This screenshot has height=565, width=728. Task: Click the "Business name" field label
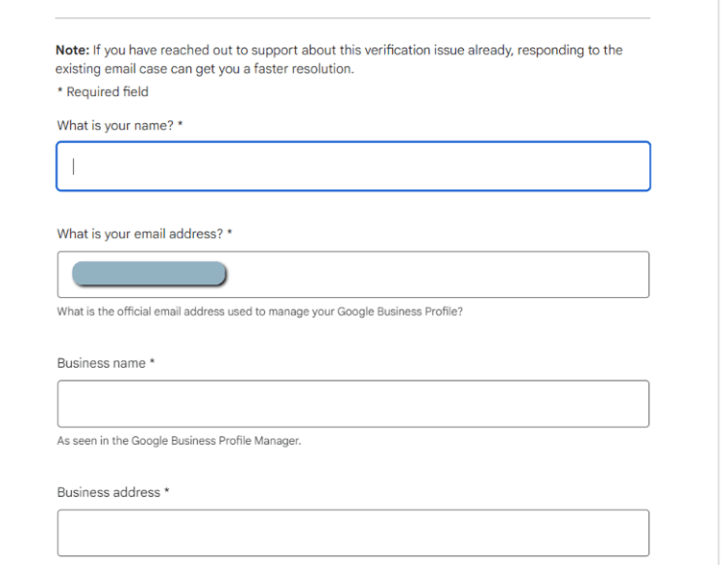point(101,363)
